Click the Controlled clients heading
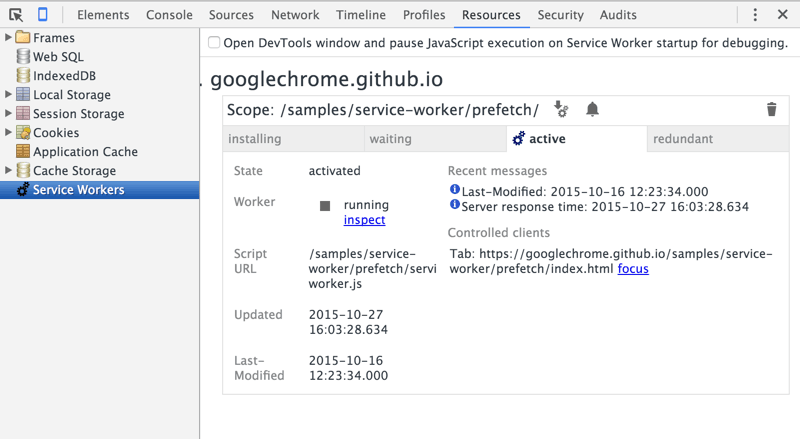800x439 pixels. 498,233
